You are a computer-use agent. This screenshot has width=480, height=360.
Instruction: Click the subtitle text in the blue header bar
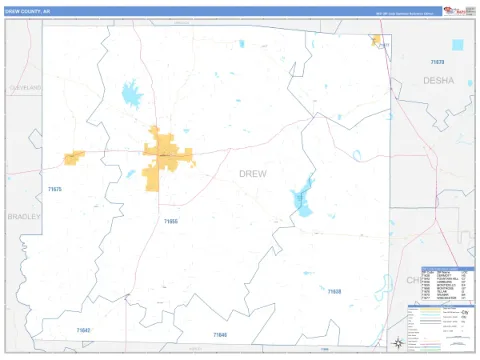pos(404,14)
